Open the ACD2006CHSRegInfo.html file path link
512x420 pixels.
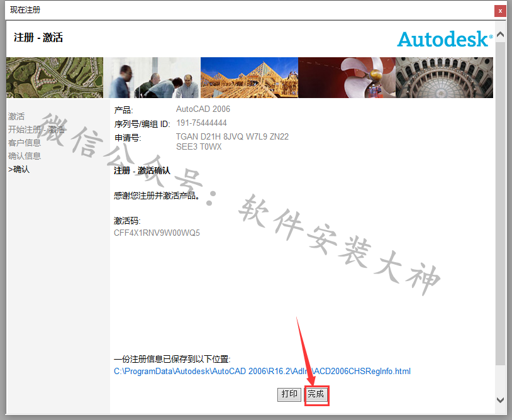click(262, 372)
